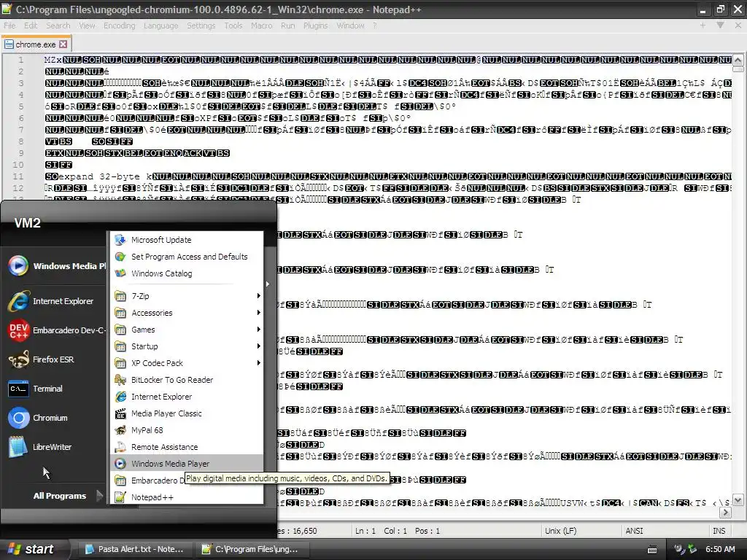747x560 pixels.
Task: Select the chrome.exe document tab
Action: click(x=35, y=44)
